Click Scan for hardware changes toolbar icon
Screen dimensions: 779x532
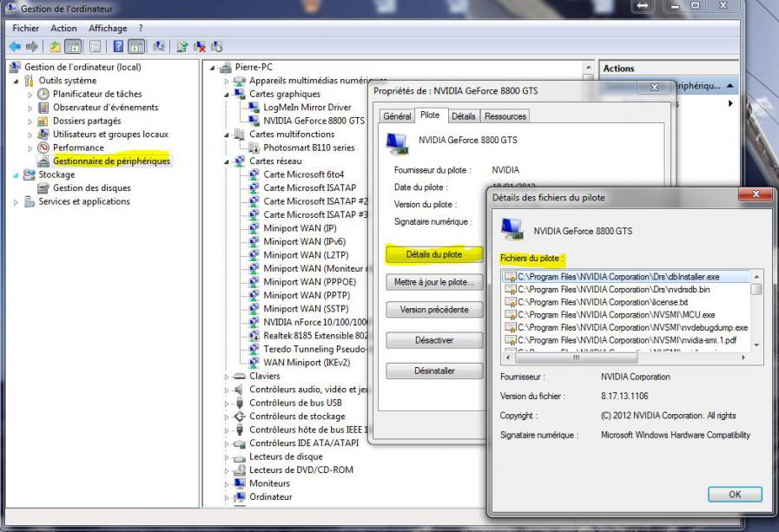159,47
